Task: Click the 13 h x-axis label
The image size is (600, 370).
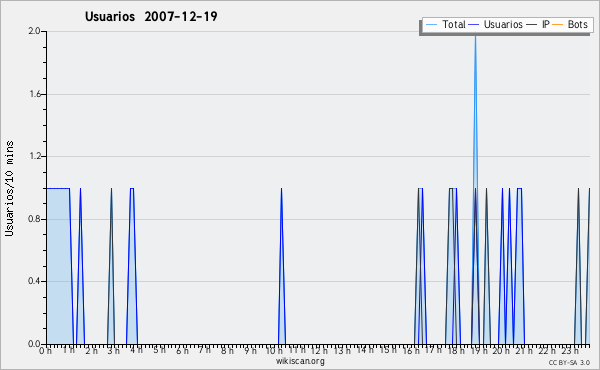Action: pyautogui.click(x=342, y=350)
